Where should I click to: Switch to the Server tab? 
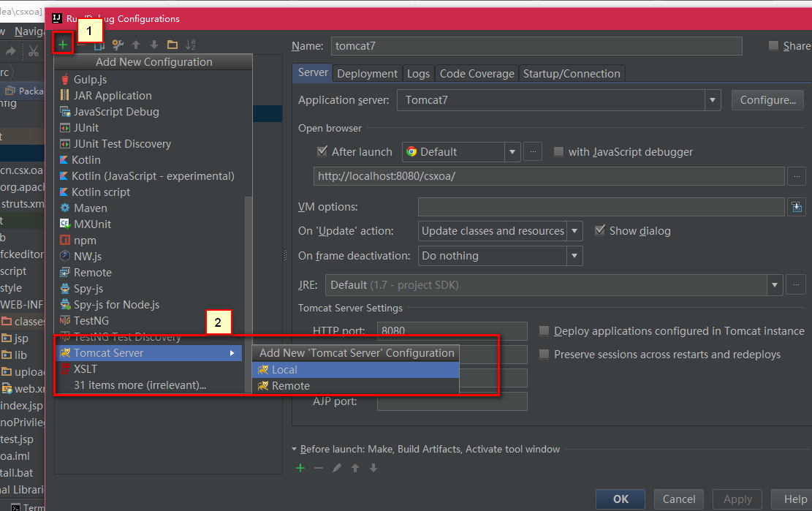(x=313, y=72)
